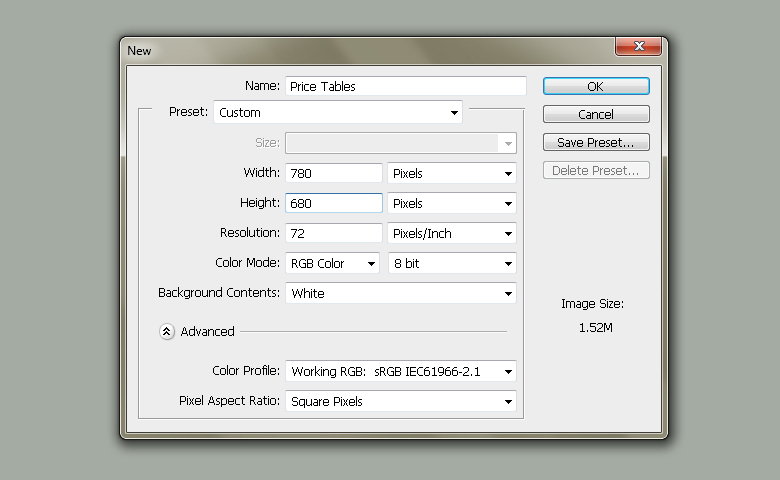Click the Width value field
The image size is (780, 480).
tap(334, 174)
